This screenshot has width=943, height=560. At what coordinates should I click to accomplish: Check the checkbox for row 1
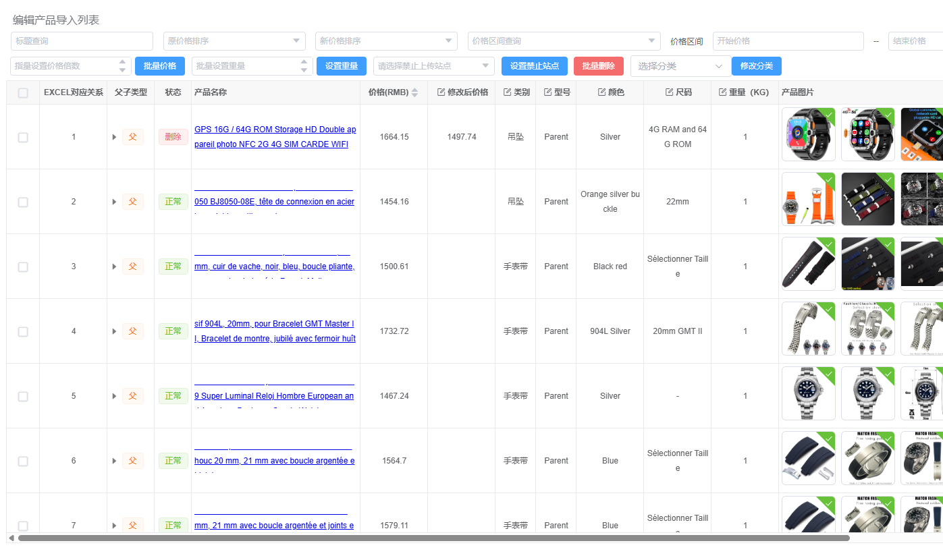pos(23,137)
